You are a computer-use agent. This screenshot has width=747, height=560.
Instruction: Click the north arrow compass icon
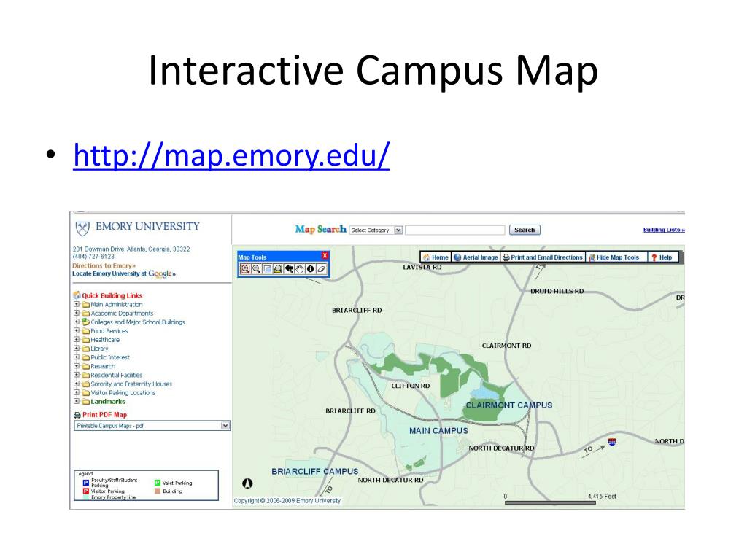click(x=247, y=484)
